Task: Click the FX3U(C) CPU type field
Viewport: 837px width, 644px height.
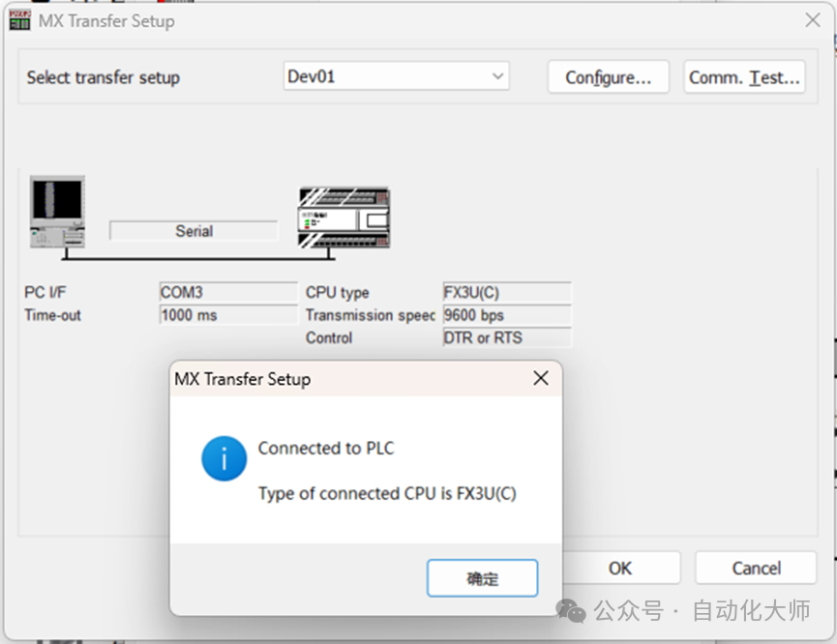Action: (x=507, y=292)
